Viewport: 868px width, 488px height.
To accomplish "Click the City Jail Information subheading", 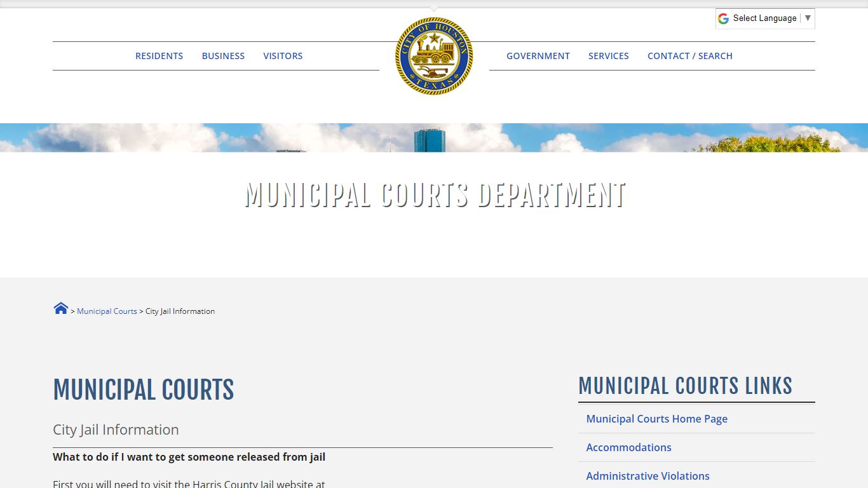I will [116, 430].
